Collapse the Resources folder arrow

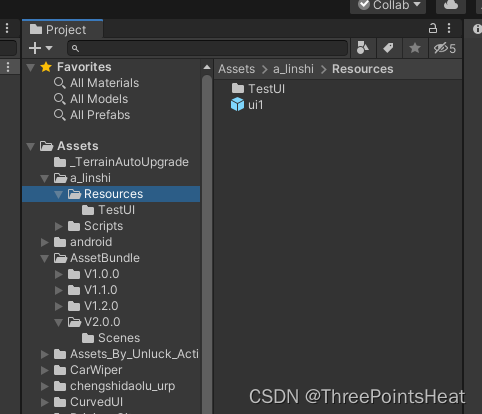(59, 194)
